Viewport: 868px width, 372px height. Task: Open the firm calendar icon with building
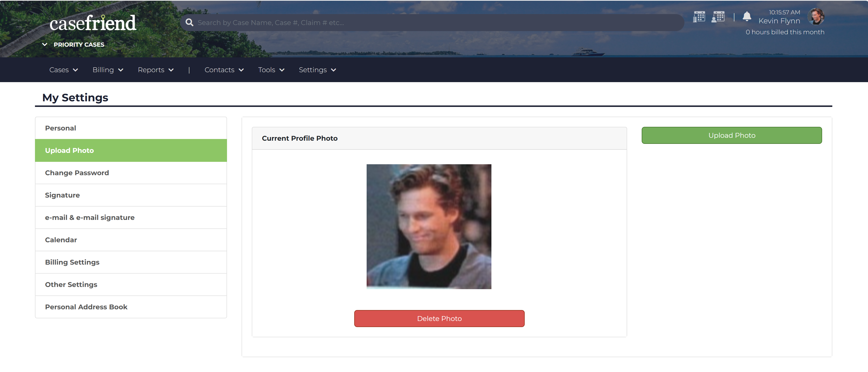(699, 17)
